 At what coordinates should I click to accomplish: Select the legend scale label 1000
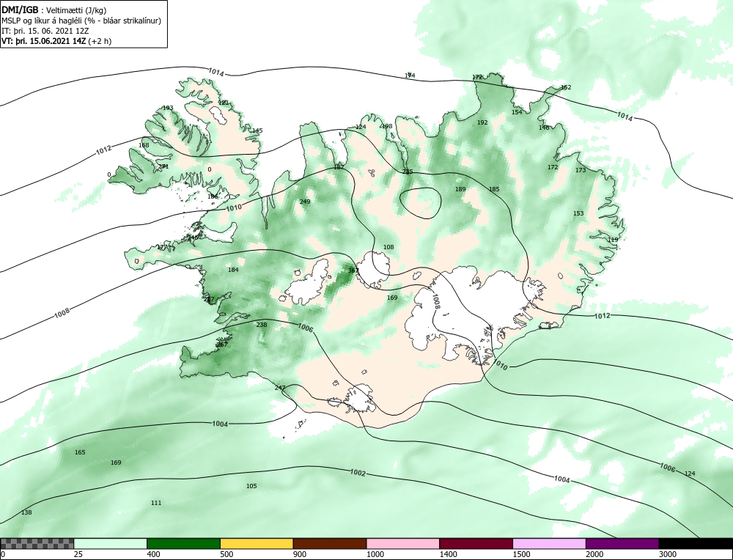click(375, 554)
